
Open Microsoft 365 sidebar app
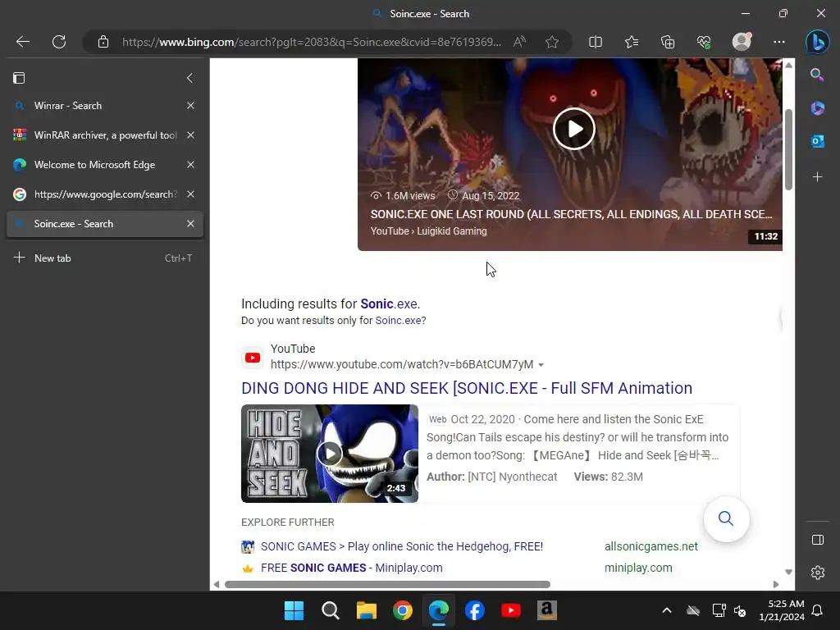pos(817,107)
